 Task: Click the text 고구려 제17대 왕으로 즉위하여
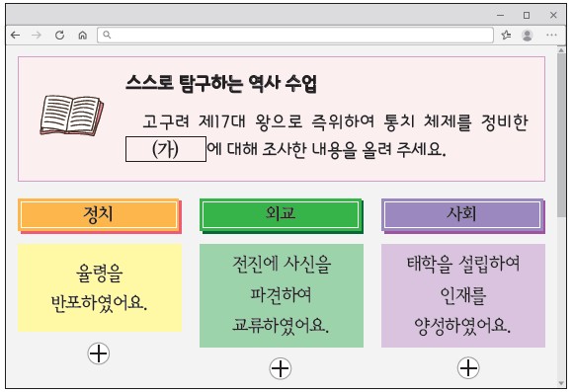click(259, 121)
